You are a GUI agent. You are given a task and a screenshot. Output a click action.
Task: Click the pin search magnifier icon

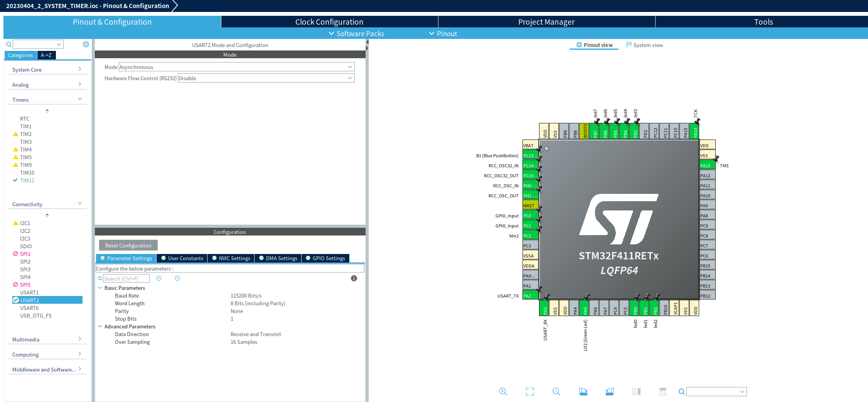coord(682,392)
